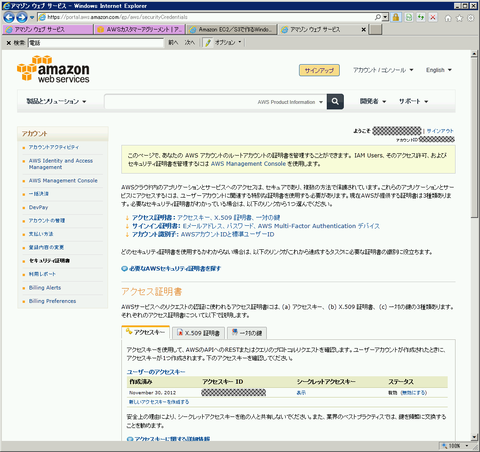Open the browser Home icon
The image size is (480, 452).
point(448,18)
